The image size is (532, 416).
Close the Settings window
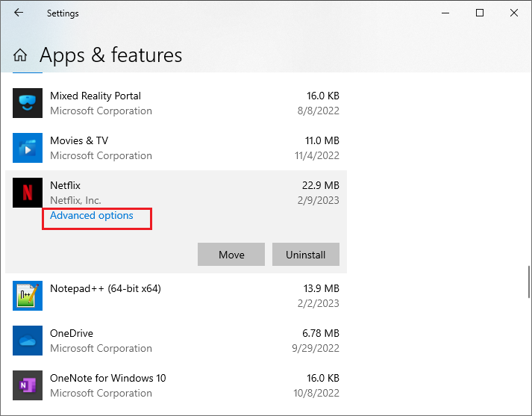(513, 13)
